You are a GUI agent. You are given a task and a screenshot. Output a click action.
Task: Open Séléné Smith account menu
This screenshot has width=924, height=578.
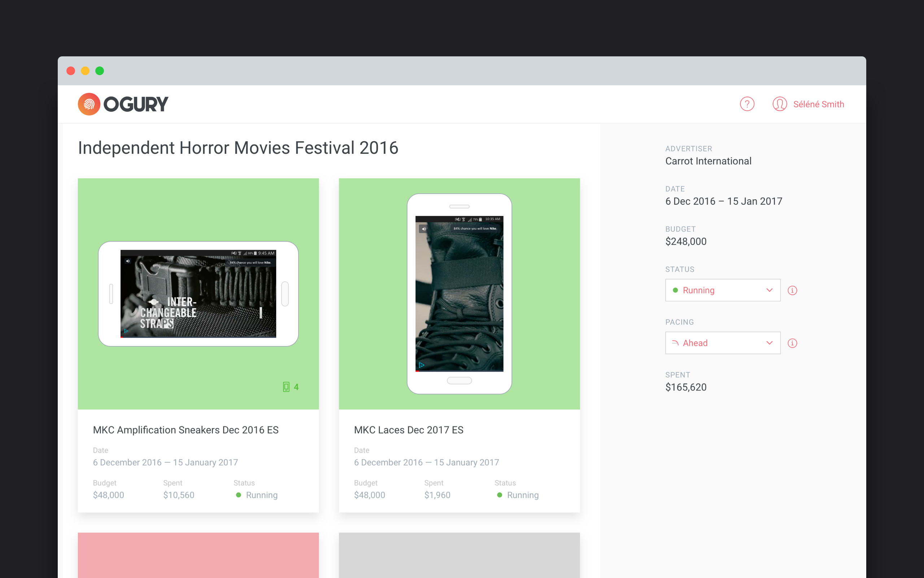pyautogui.click(x=818, y=104)
